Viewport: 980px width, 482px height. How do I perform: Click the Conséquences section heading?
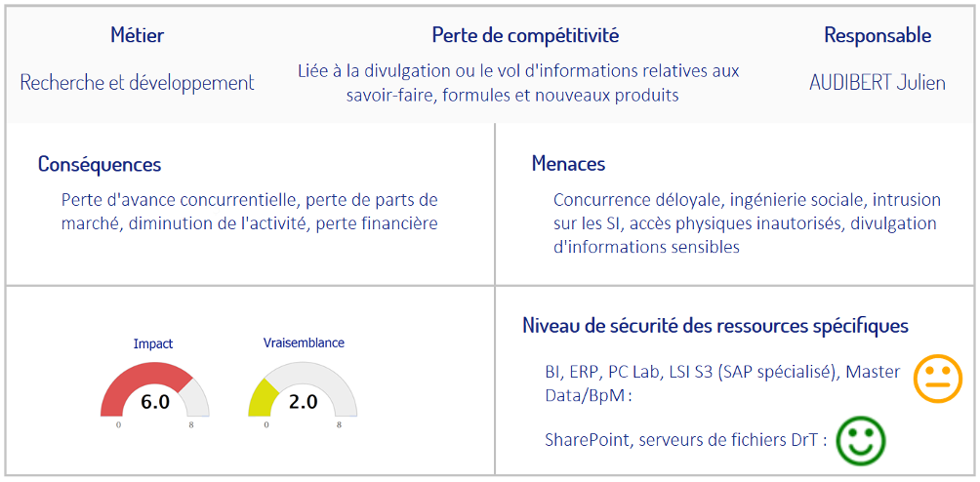pyautogui.click(x=100, y=164)
